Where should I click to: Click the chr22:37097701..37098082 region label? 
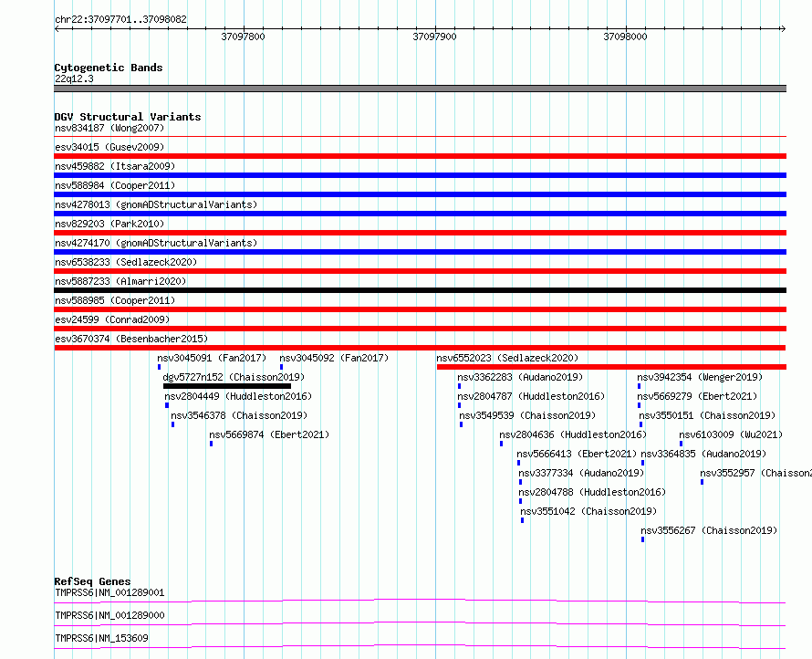tap(120, 20)
